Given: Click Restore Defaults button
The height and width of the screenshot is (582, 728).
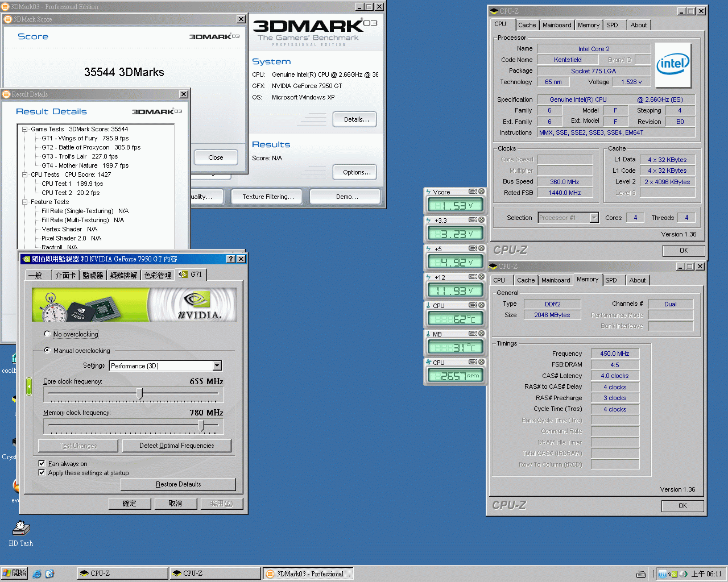Looking at the screenshot, I should point(179,484).
